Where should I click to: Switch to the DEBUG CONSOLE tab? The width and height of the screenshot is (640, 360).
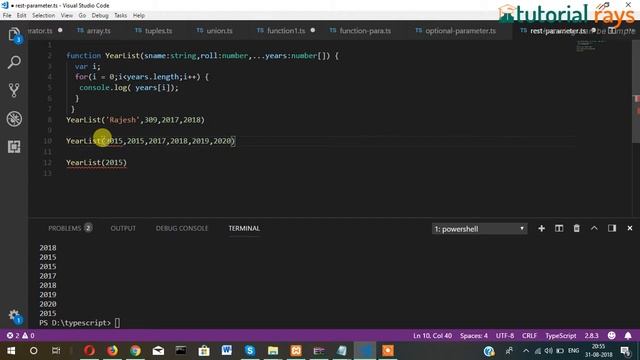pyautogui.click(x=182, y=228)
